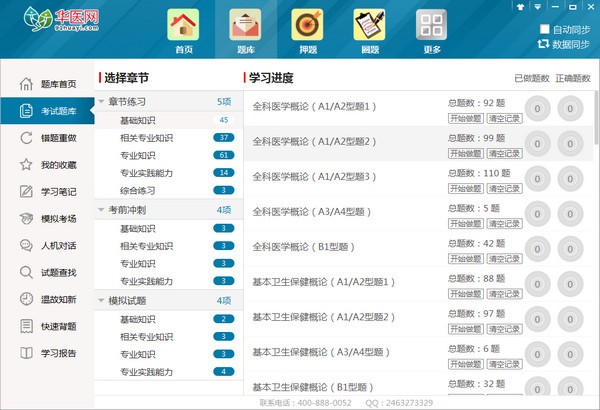Click 开始做题 for 基本卫生保健概论 A3/A4型题

[466, 364]
